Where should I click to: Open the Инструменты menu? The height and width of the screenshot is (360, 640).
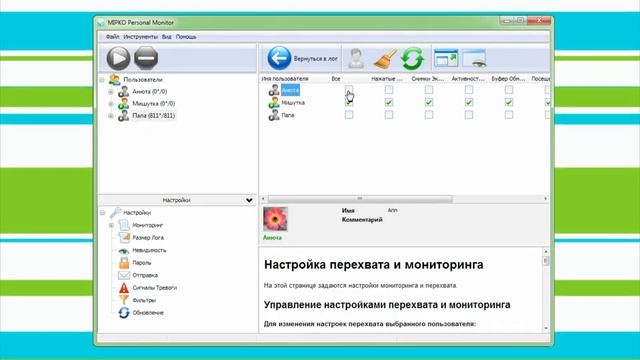pyautogui.click(x=140, y=37)
